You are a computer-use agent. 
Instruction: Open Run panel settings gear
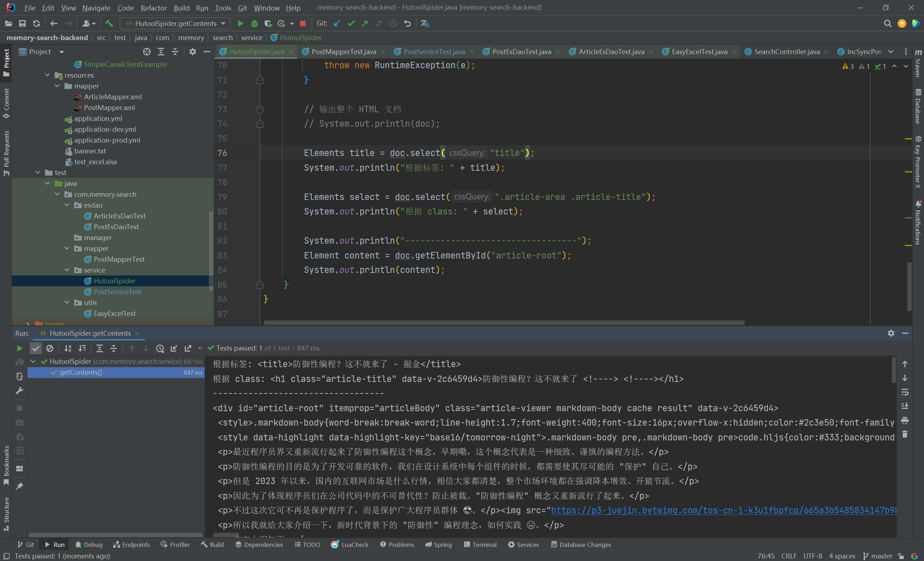click(x=891, y=333)
